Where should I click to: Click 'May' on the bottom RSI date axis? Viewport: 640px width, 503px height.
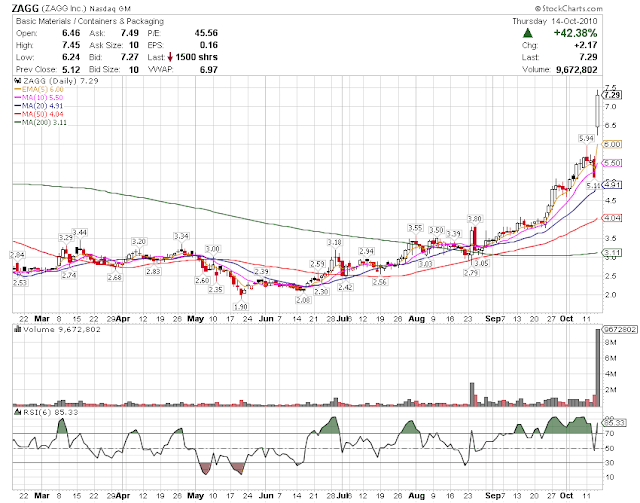click(x=195, y=496)
